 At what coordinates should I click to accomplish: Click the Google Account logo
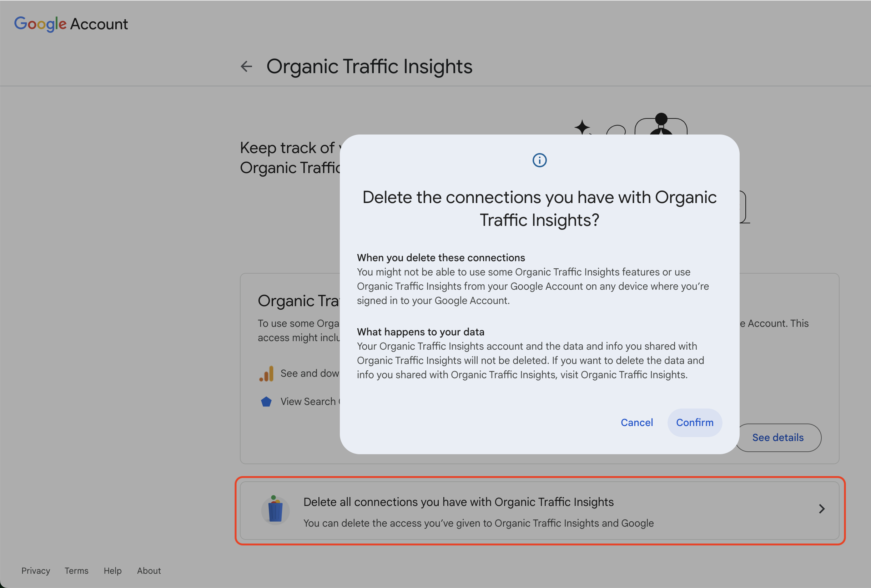tap(71, 24)
